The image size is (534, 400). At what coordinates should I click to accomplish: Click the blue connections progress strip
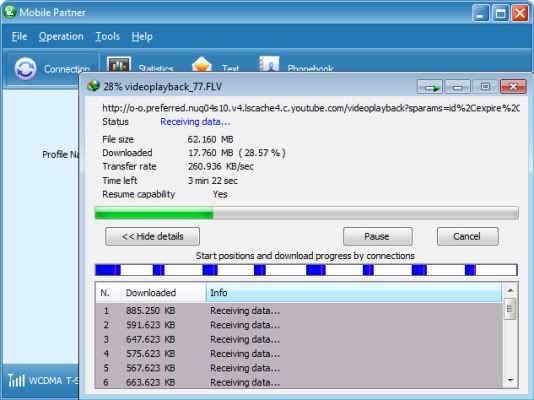pyautogui.click(x=307, y=270)
